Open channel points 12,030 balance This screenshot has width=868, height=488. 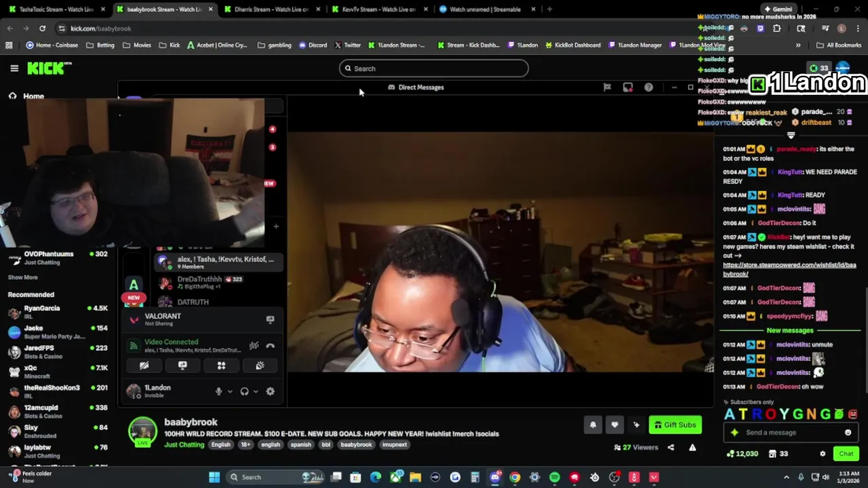[x=743, y=454]
